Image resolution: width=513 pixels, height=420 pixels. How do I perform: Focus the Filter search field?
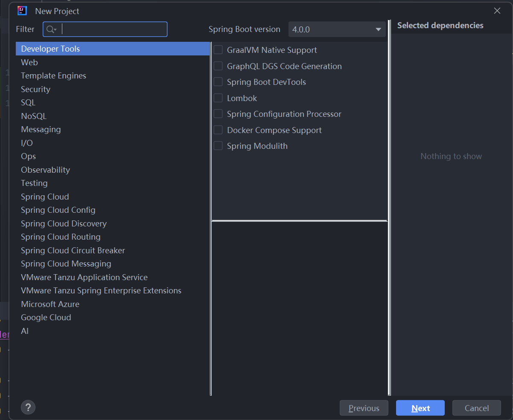(x=105, y=29)
